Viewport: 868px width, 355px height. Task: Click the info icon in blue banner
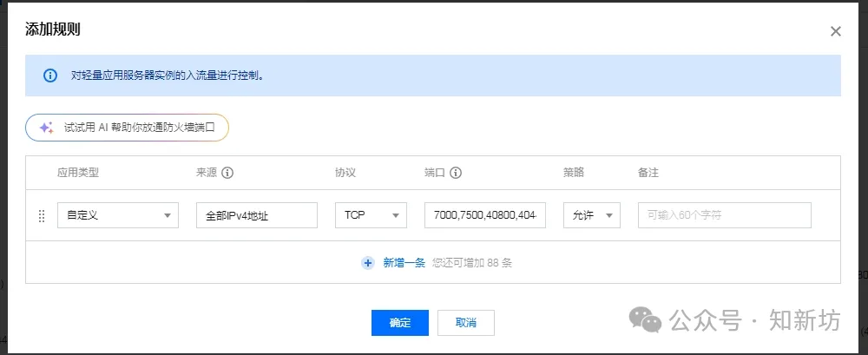click(50, 76)
